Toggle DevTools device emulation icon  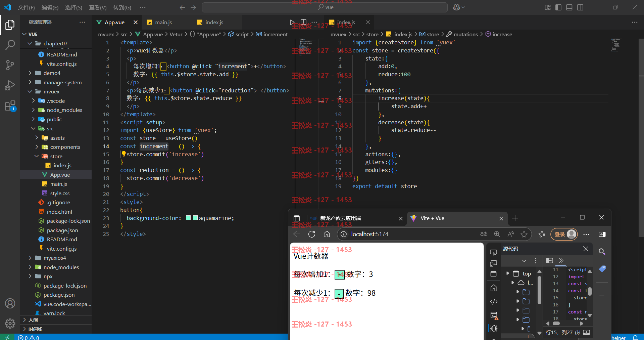tap(493, 263)
